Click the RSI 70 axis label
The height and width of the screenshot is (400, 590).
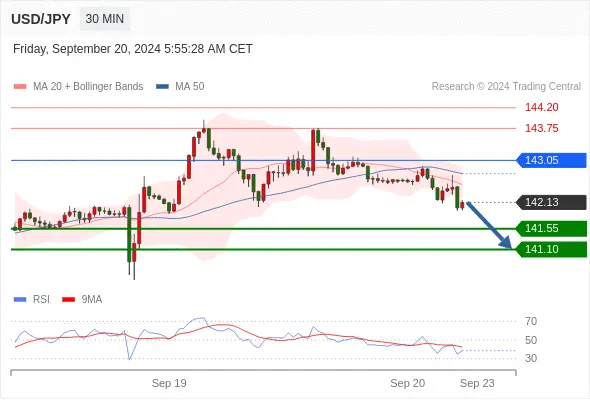(x=531, y=321)
